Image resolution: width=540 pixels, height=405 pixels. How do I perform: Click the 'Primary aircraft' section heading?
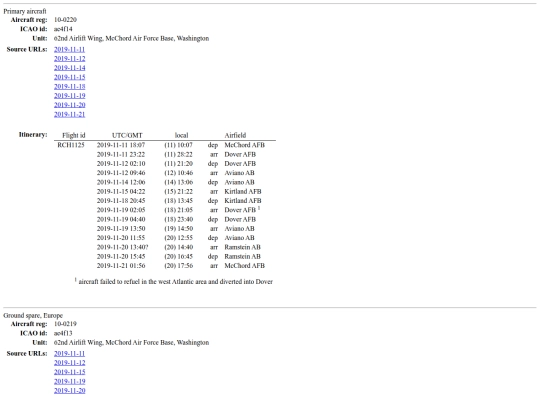pos(25,11)
